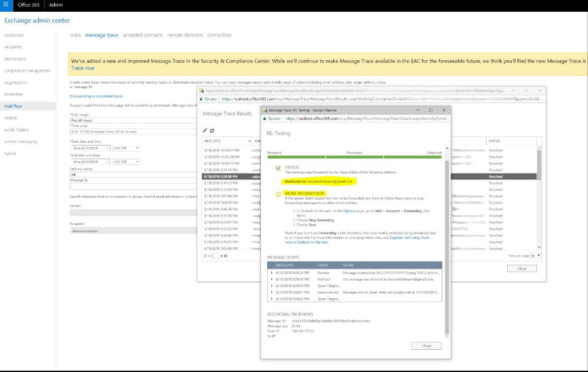Open View pending or completed traces link

click(96, 97)
